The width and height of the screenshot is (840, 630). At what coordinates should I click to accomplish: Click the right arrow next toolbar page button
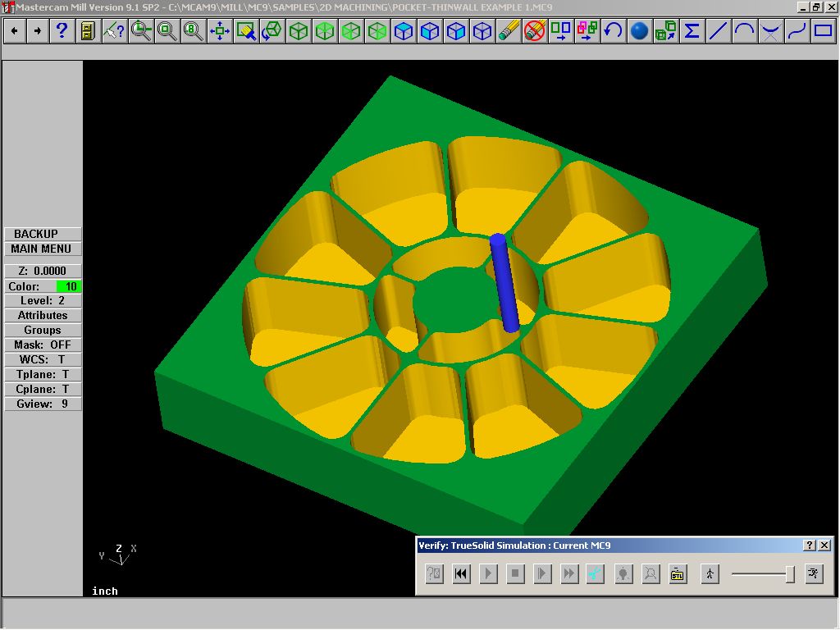point(38,31)
